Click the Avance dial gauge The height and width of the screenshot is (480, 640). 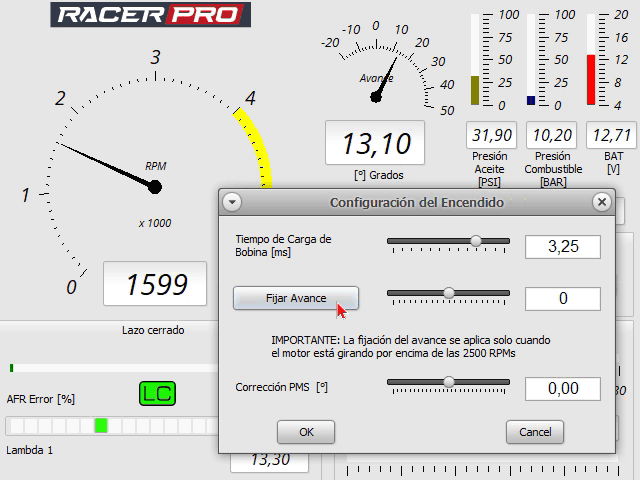pyautogui.click(x=386, y=67)
